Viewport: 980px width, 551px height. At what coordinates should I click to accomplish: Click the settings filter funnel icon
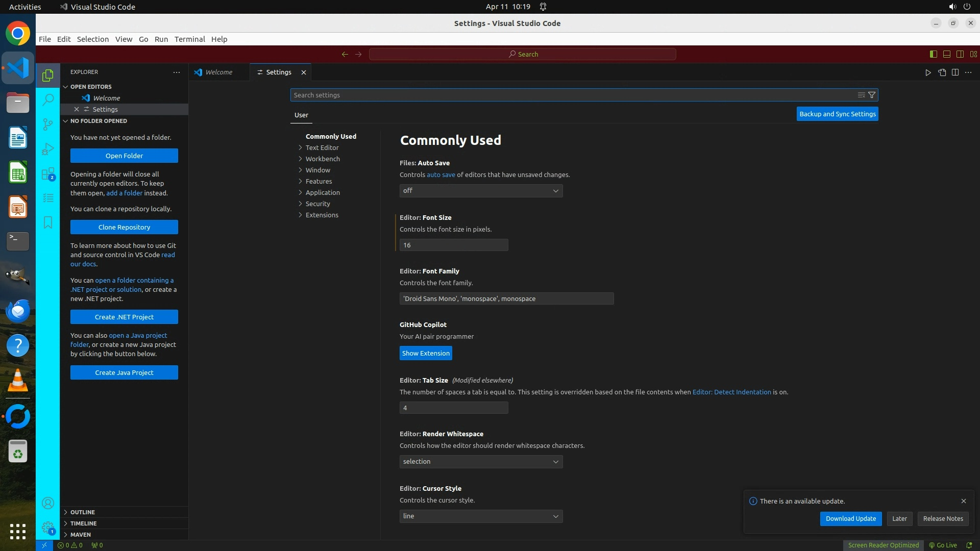coord(872,95)
